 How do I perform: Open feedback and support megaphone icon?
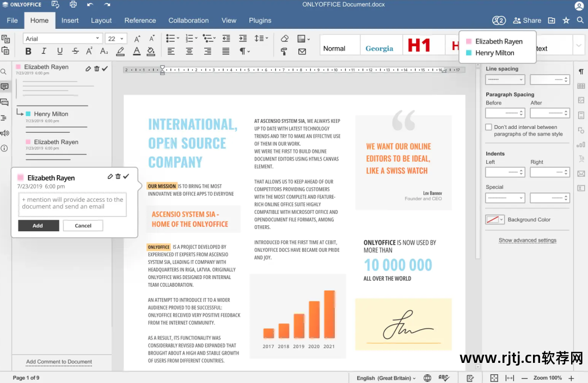(x=4, y=133)
